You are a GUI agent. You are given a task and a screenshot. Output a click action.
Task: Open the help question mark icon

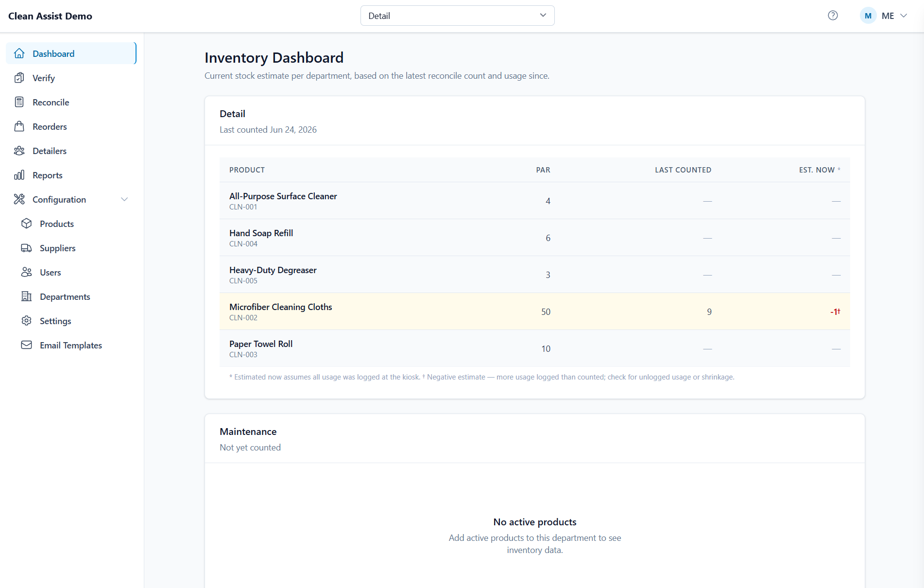tap(833, 16)
